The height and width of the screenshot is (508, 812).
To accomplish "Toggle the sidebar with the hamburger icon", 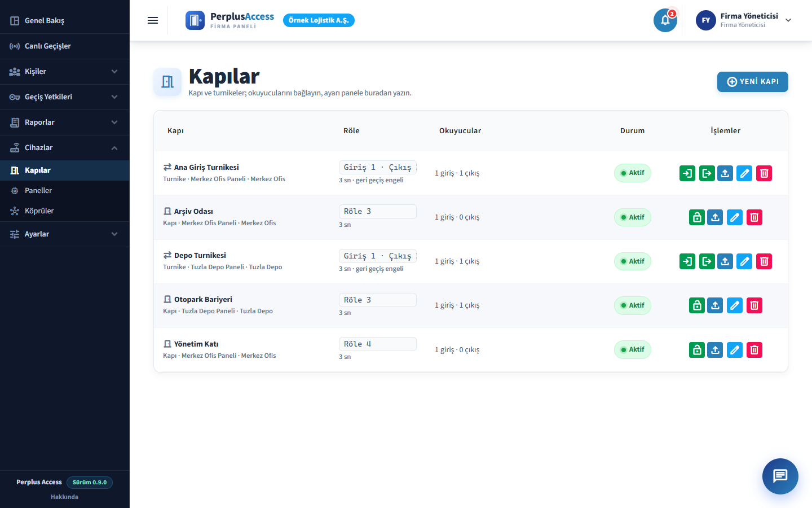I will [153, 20].
